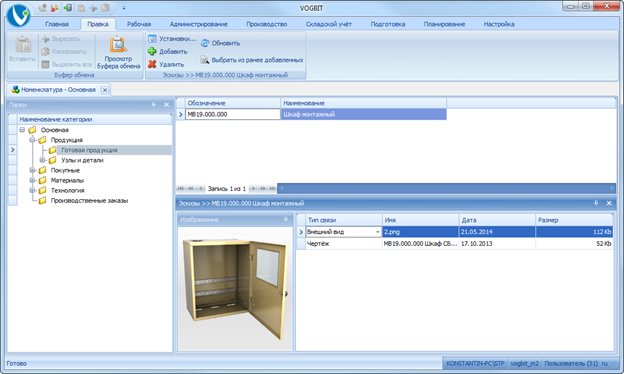Open the Планирование ribbon tab

pos(444,24)
